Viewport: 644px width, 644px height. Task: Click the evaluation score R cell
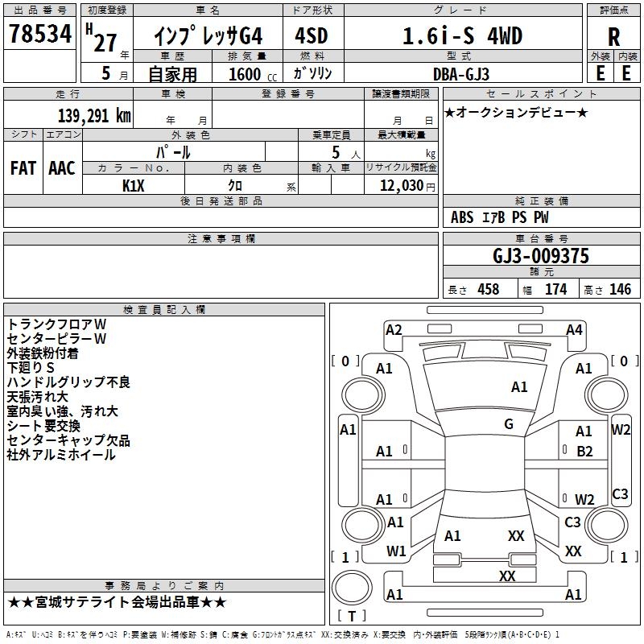point(613,36)
